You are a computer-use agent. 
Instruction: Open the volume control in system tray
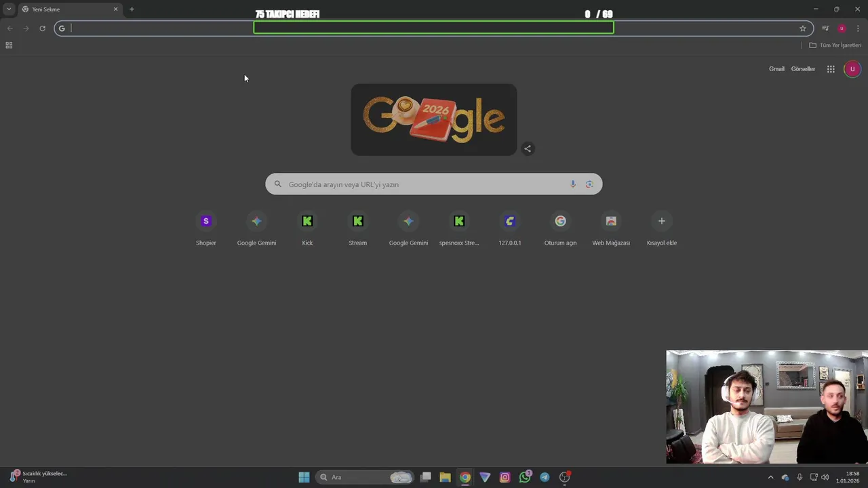(x=825, y=477)
